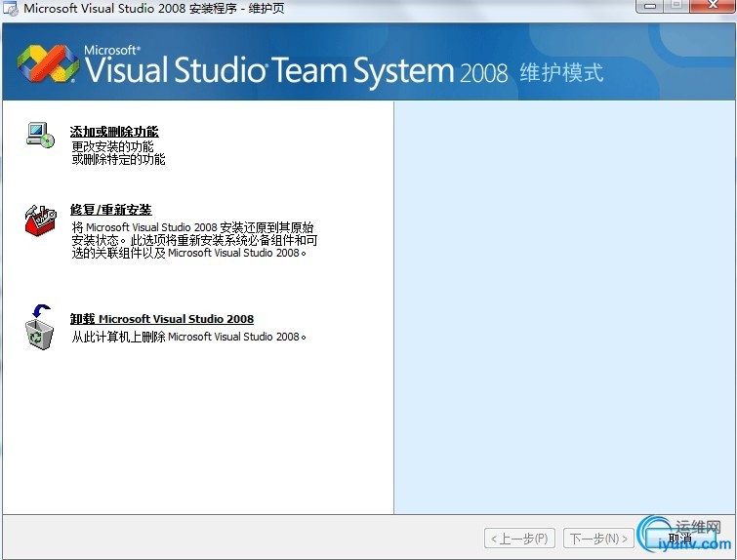Click the 取消 button
Image resolution: width=737 pixels, height=560 pixels.
tap(680, 538)
